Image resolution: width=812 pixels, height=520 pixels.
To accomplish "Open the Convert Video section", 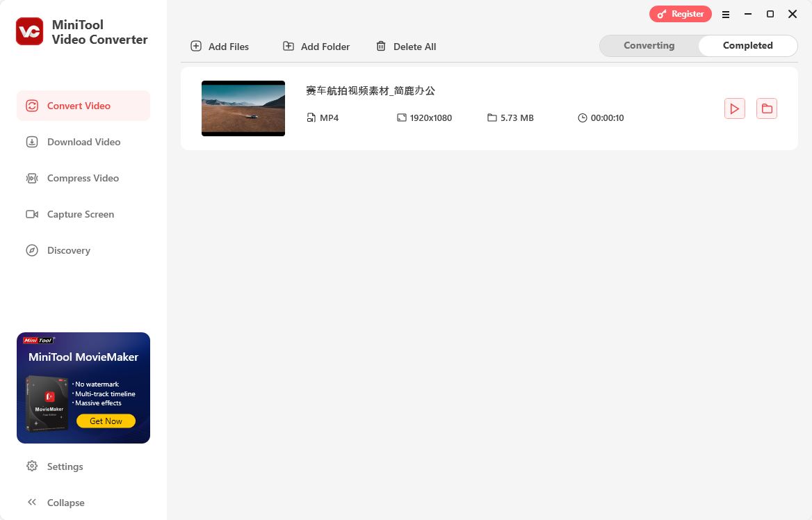I will pos(83,106).
